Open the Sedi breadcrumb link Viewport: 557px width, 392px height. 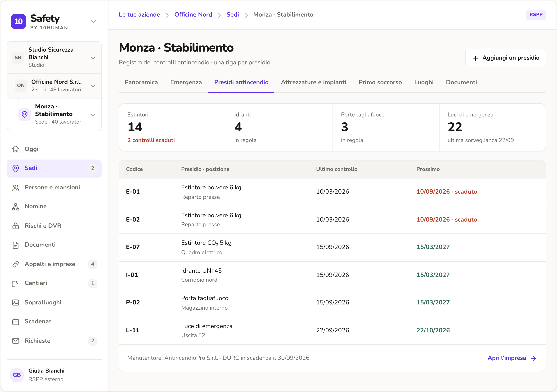point(233,14)
